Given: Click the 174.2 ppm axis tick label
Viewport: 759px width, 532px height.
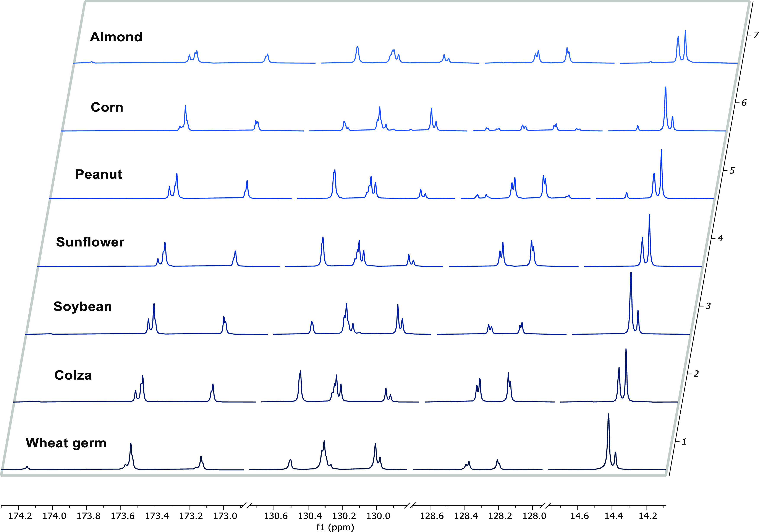Looking at the screenshot, I should point(20,516).
